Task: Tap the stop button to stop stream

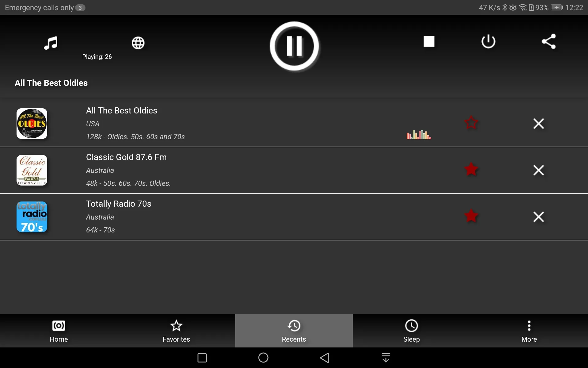Action: point(429,41)
